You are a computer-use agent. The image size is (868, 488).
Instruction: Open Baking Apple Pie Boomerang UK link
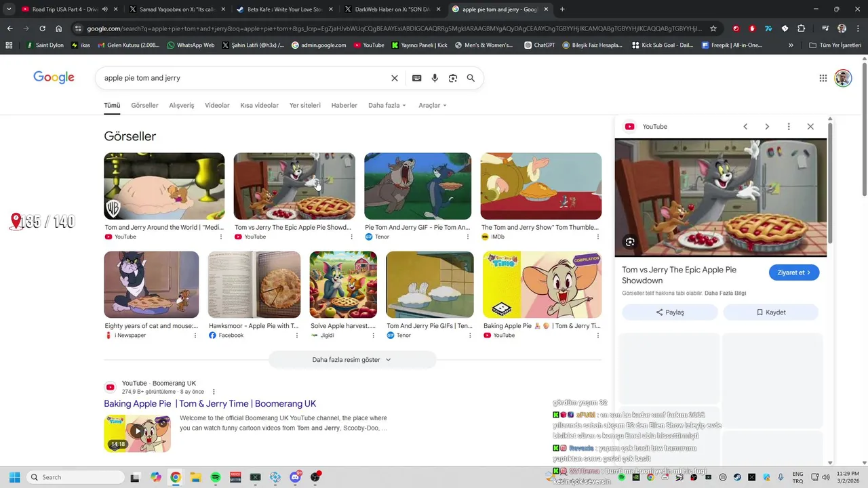(x=210, y=403)
